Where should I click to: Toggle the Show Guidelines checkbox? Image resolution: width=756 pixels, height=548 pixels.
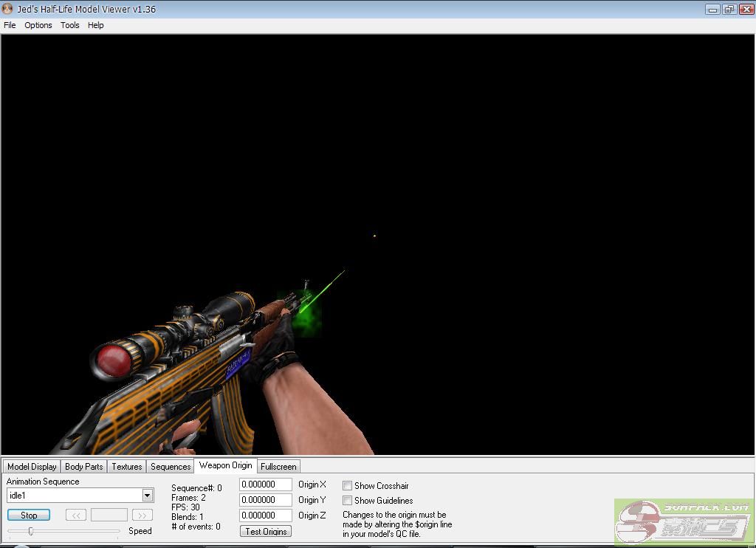tap(348, 501)
